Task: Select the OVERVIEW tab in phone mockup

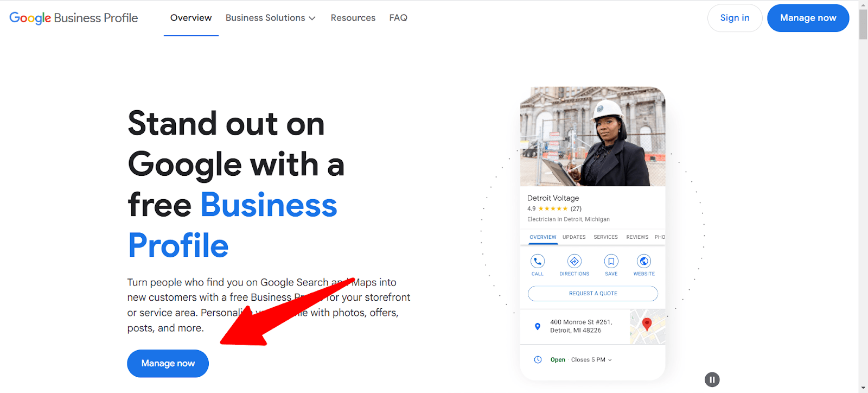Action: click(x=543, y=237)
